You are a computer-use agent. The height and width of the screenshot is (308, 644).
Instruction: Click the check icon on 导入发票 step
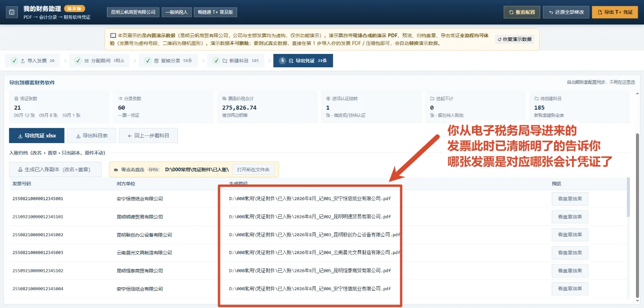pyautogui.click(x=14, y=61)
